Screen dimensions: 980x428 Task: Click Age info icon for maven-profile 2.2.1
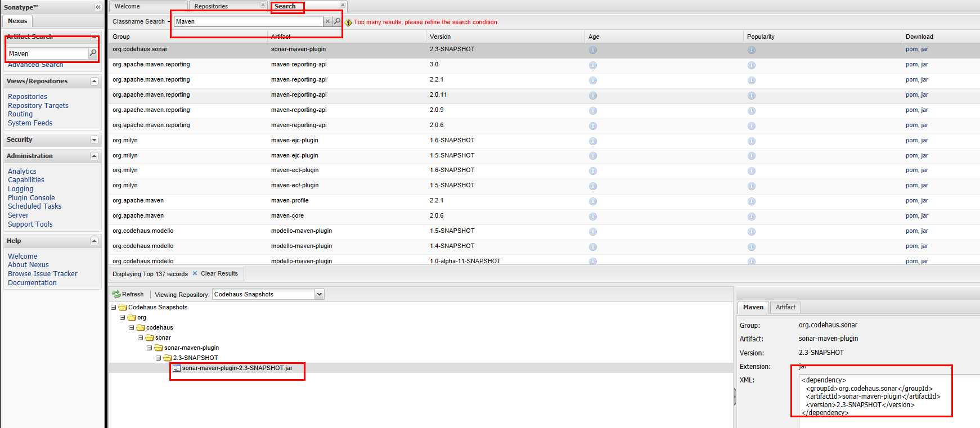point(592,201)
